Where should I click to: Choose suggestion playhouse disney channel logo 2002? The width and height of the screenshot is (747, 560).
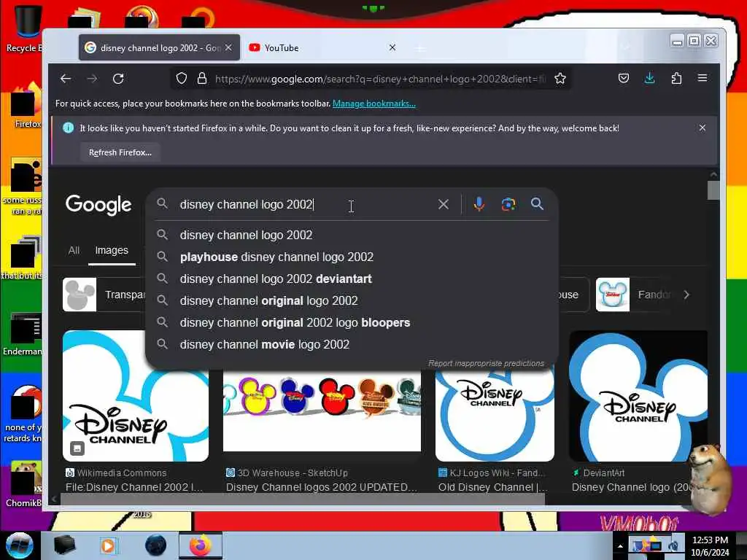point(352,257)
